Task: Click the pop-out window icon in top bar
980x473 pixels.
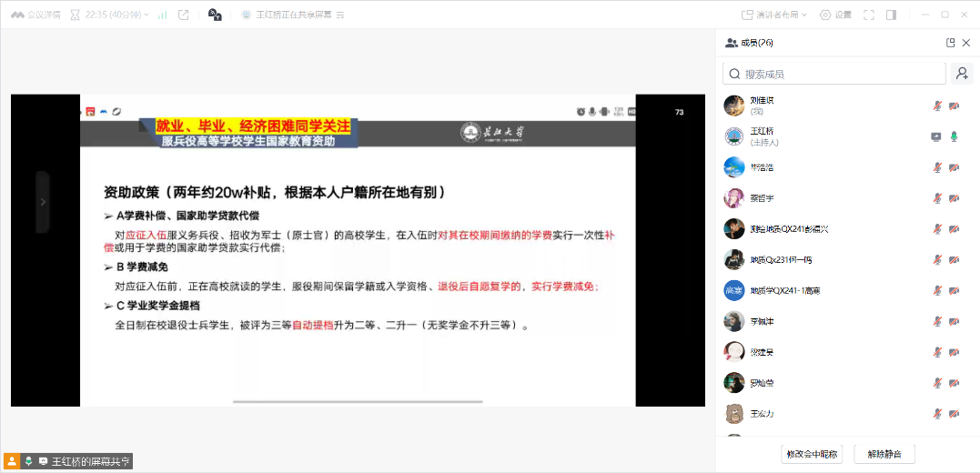Action: tap(183, 15)
